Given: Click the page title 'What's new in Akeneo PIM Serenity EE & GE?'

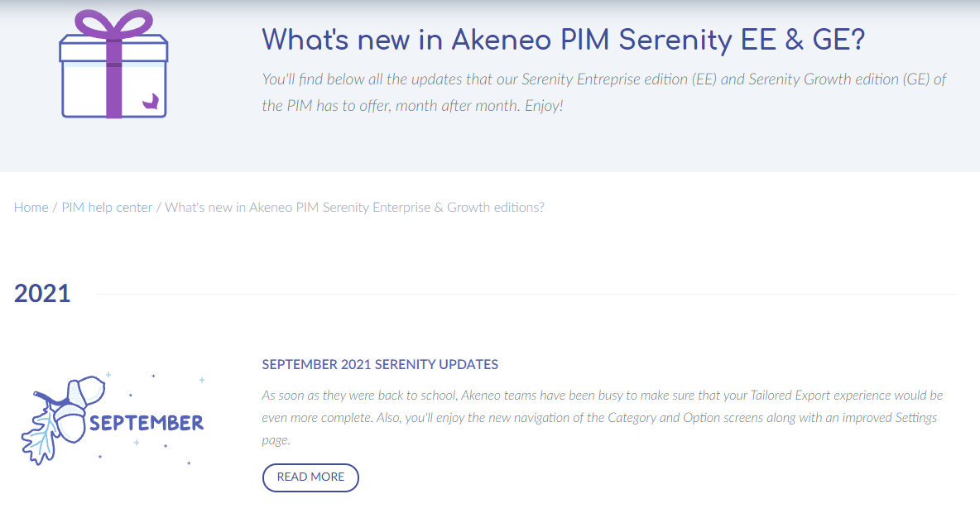Looking at the screenshot, I should (563, 40).
